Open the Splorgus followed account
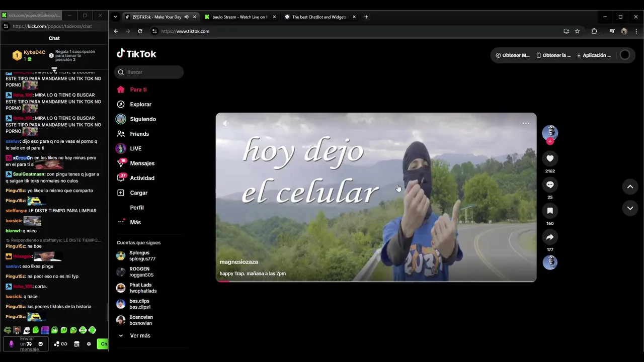644x362 pixels. [136, 256]
